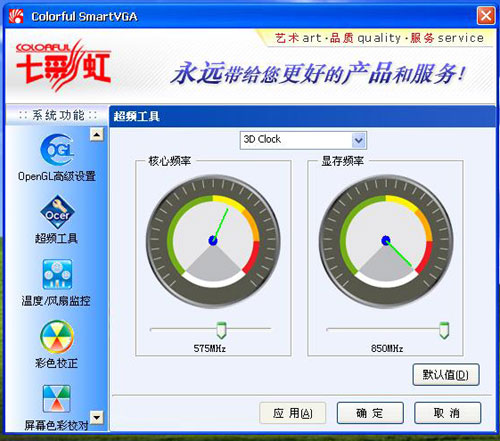Click the 核心频率 group label

pyautogui.click(x=169, y=161)
